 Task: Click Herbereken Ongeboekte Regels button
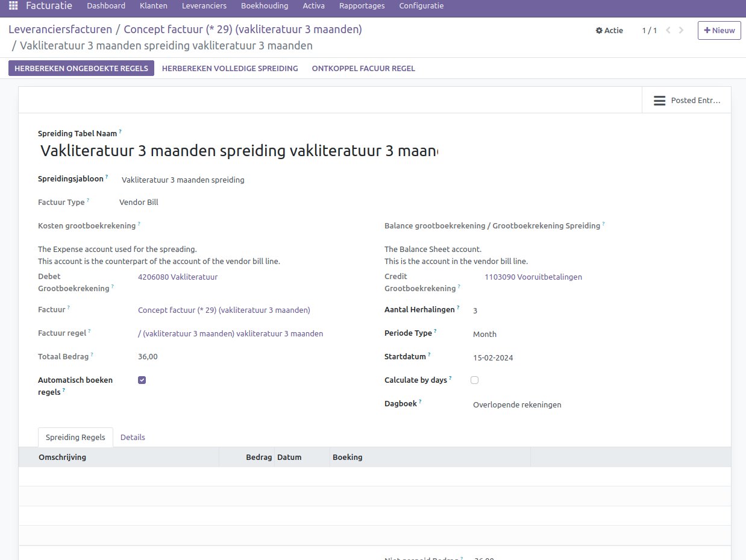(81, 69)
